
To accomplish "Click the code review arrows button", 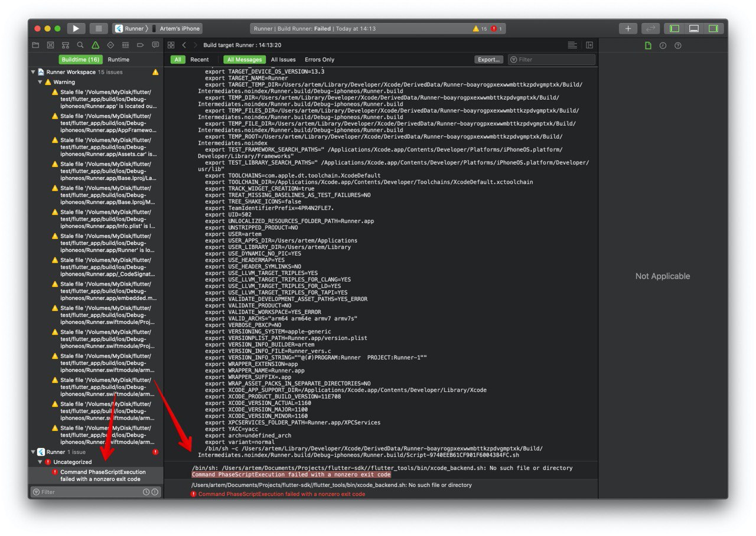I will 650,28.
